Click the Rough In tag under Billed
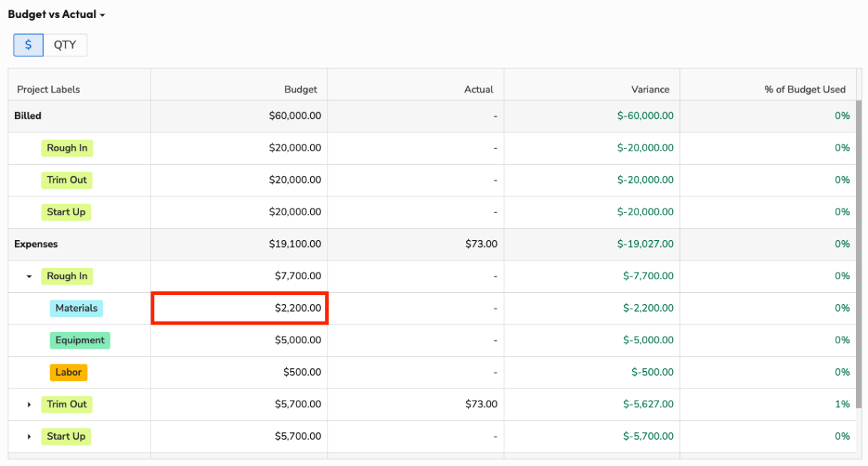This screenshot has width=868, height=466. point(67,148)
